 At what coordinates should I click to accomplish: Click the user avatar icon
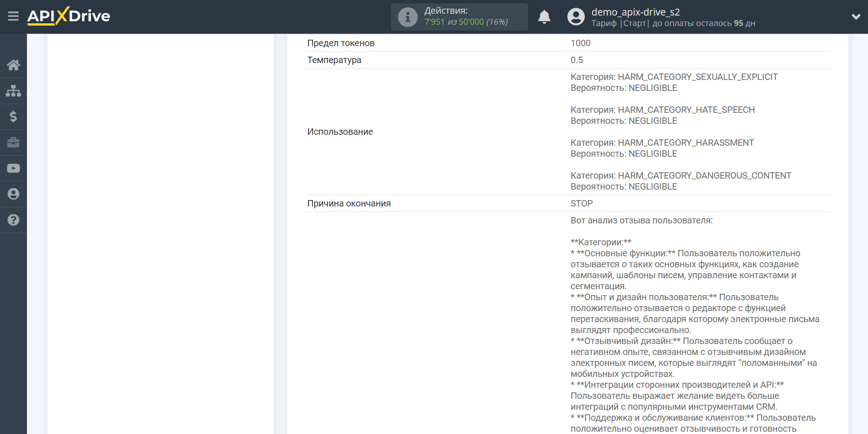576,17
